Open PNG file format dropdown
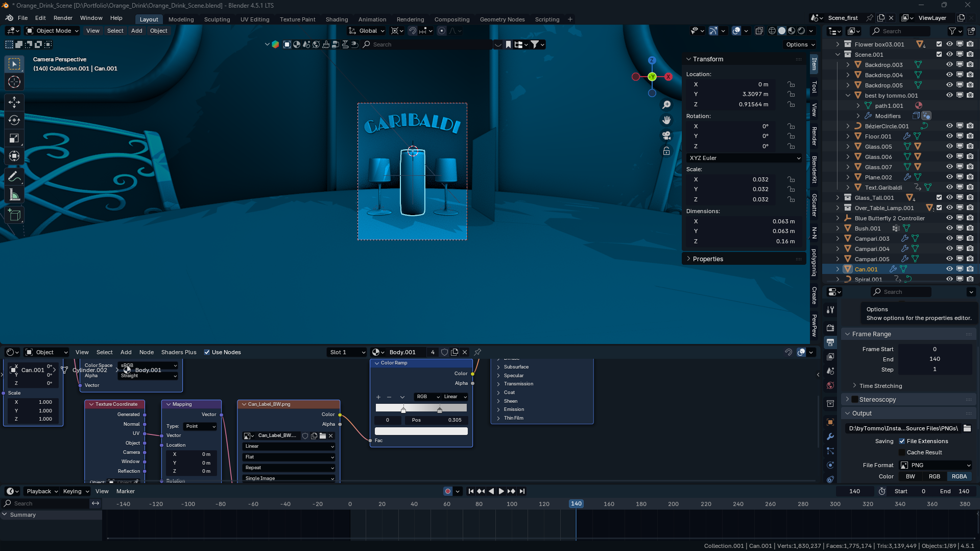 (x=936, y=465)
